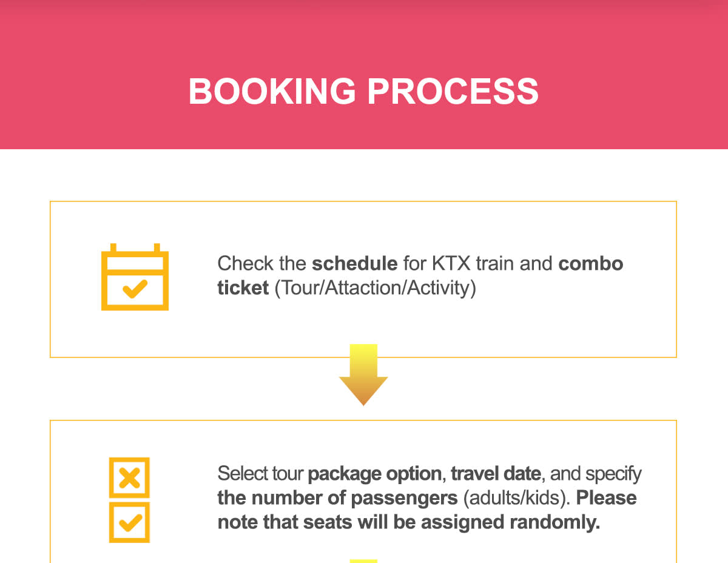Click the bold word "schedule"
This screenshot has height=563, width=728.
(x=355, y=264)
